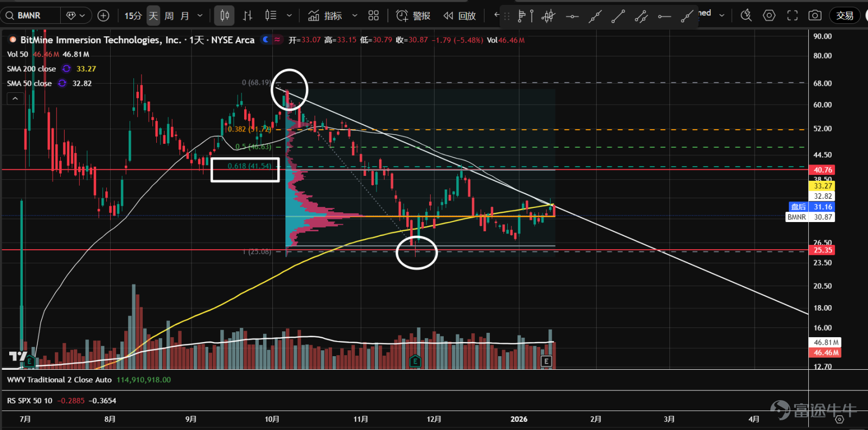The width and height of the screenshot is (868, 430).
Task: Click the undo arrow in the toolbar
Action: (x=496, y=15)
